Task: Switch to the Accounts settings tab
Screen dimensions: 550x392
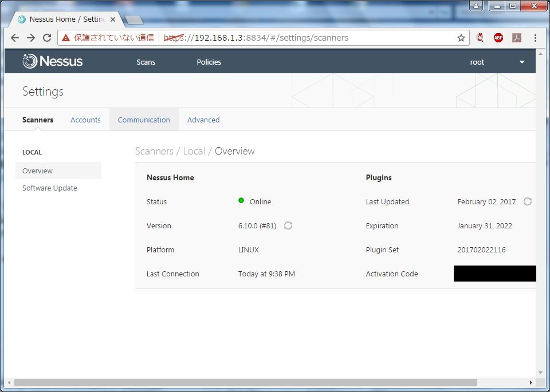Action: tap(85, 120)
